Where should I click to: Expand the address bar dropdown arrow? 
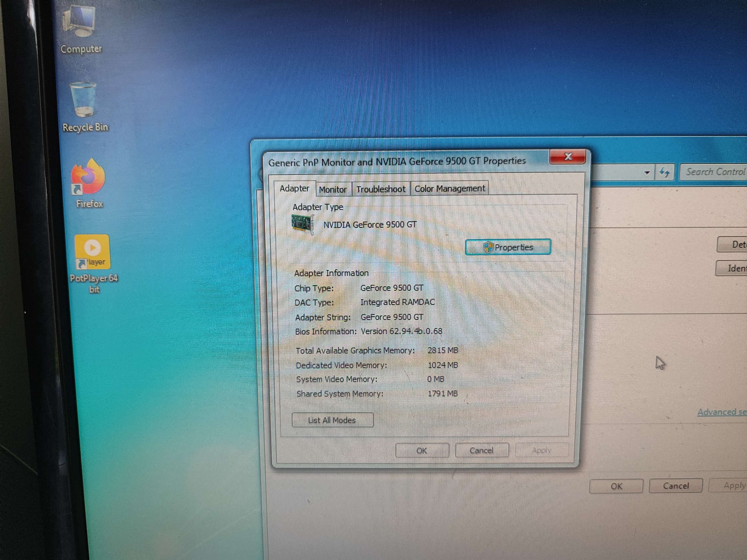[x=647, y=173]
